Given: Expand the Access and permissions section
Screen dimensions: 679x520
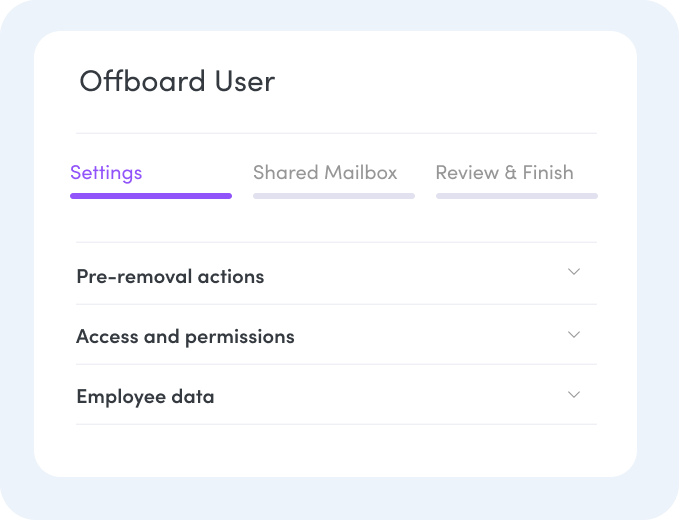Looking at the screenshot, I should [x=336, y=336].
